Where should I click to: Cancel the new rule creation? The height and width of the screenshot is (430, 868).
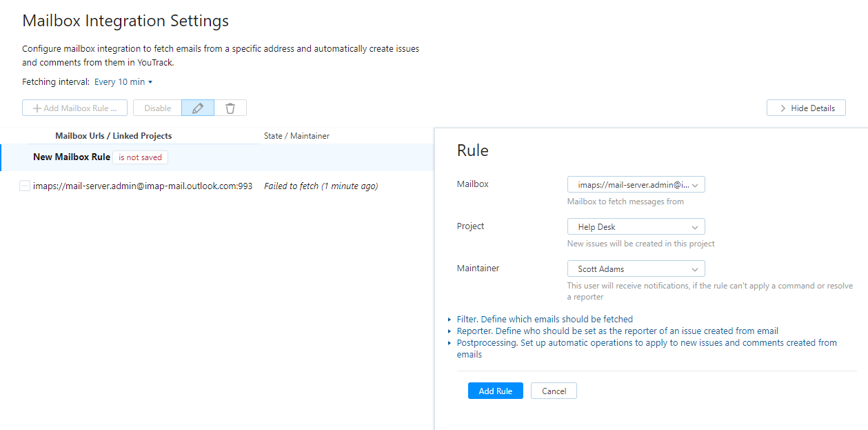tap(554, 391)
